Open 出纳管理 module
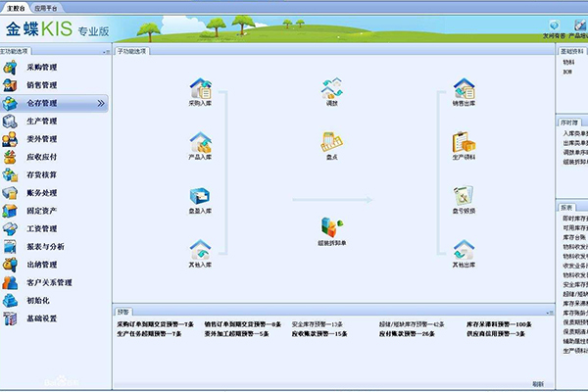 41,265
